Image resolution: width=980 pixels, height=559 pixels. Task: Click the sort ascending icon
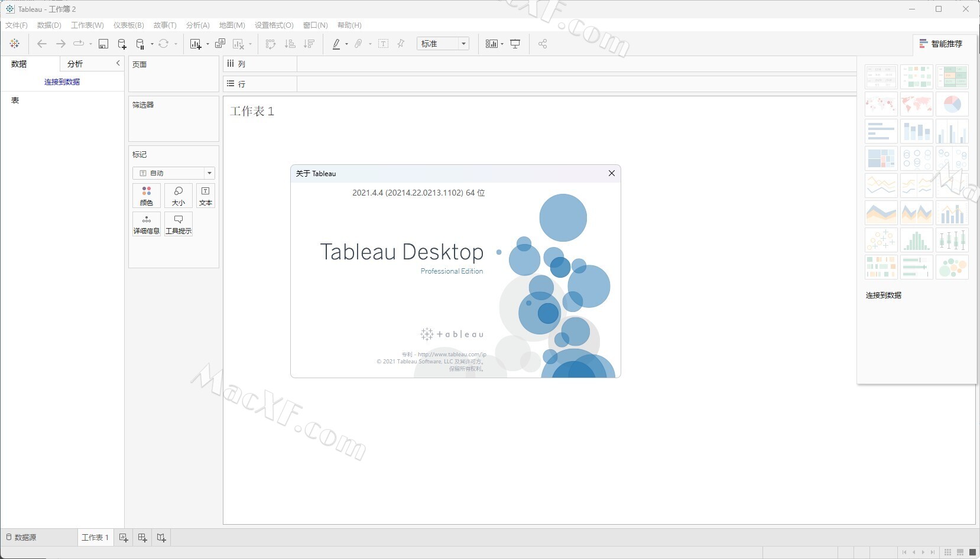290,44
